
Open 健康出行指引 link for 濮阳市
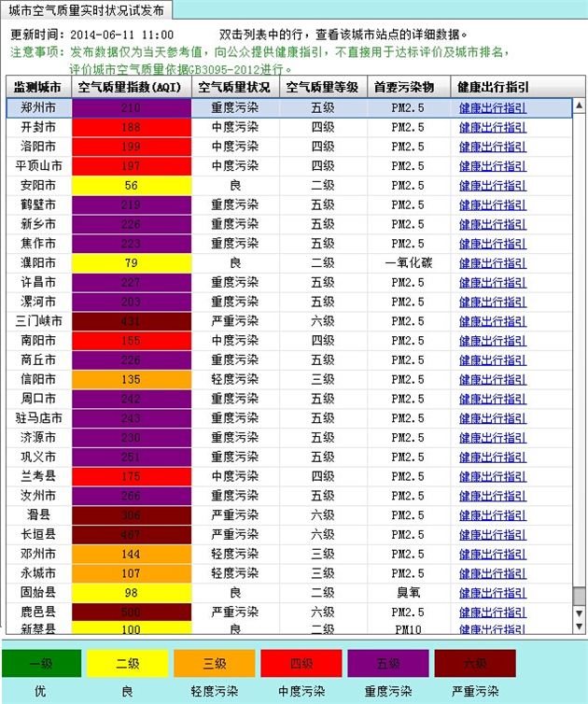pyautogui.click(x=493, y=263)
